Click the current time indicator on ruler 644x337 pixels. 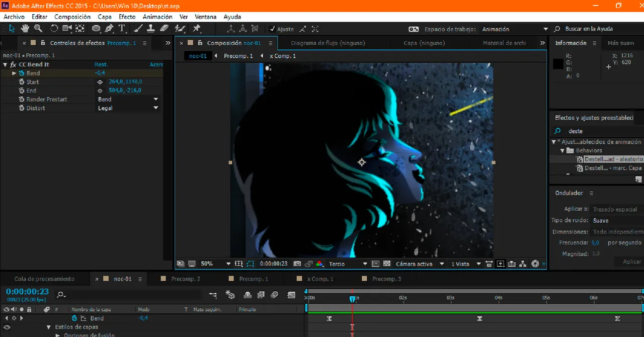point(352,298)
